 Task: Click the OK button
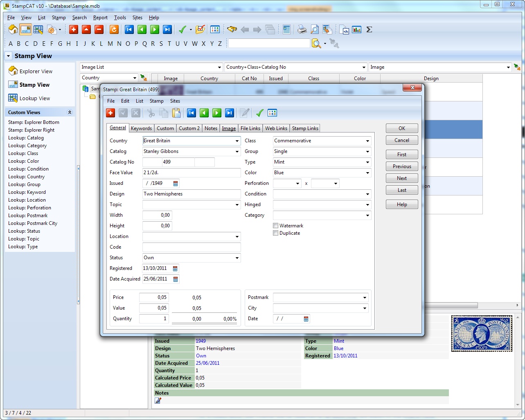click(x=401, y=128)
